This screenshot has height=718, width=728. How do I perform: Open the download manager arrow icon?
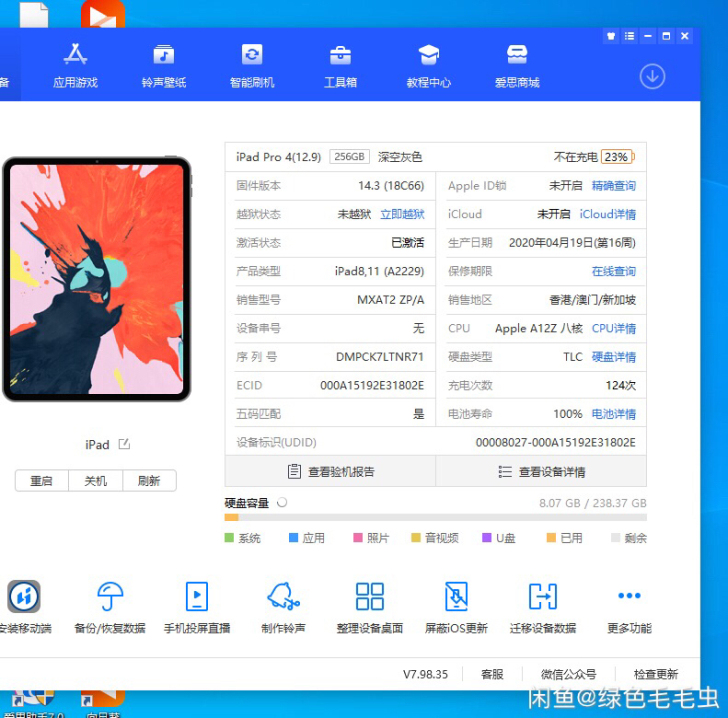652,77
